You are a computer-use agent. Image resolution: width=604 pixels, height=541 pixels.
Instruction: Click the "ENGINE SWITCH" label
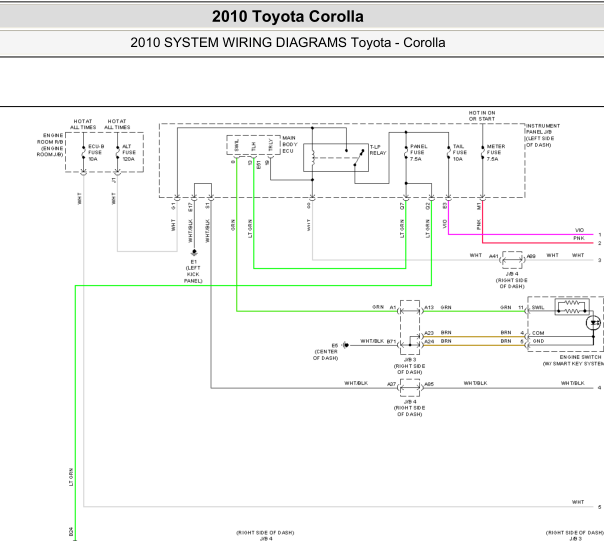point(580,357)
